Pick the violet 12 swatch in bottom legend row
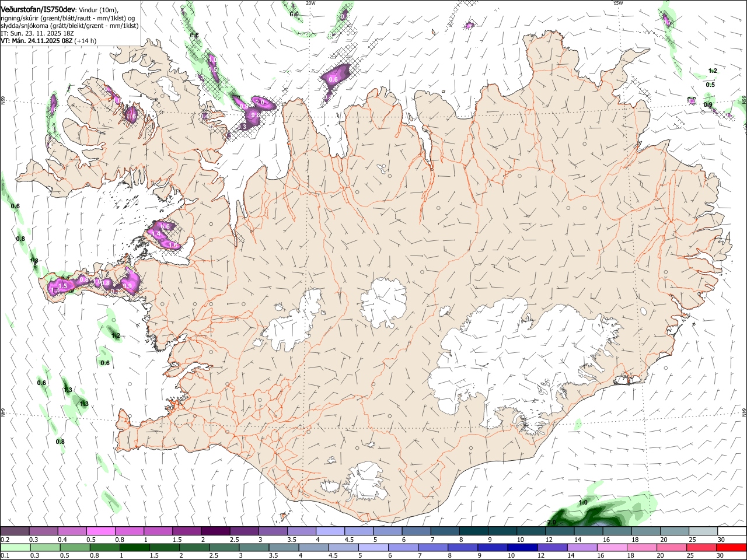The width and height of the screenshot is (747, 560). pyautogui.click(x=552, y=547)
